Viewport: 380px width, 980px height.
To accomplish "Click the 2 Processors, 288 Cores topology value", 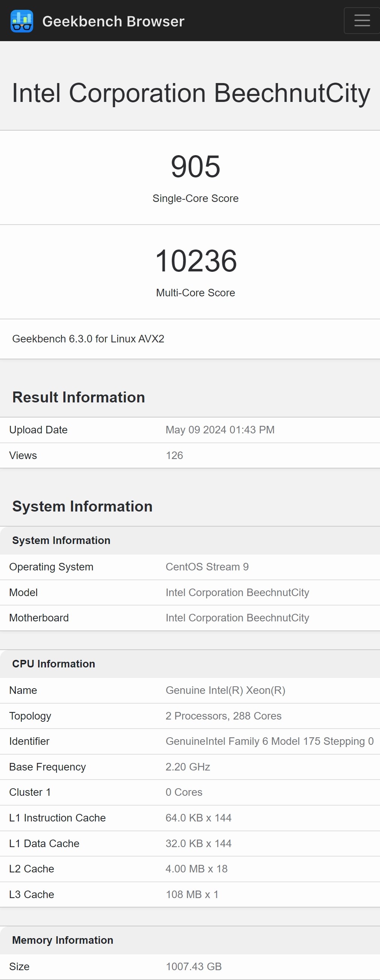I will tap(224, 716).
